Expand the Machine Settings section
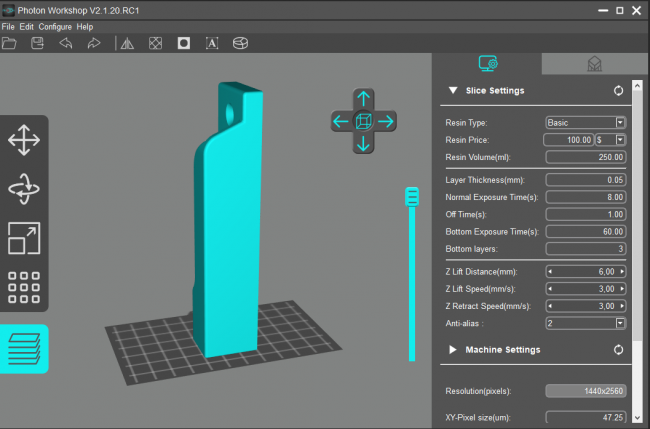The width and height of the screenshot is (650, 429). point(453,350)
